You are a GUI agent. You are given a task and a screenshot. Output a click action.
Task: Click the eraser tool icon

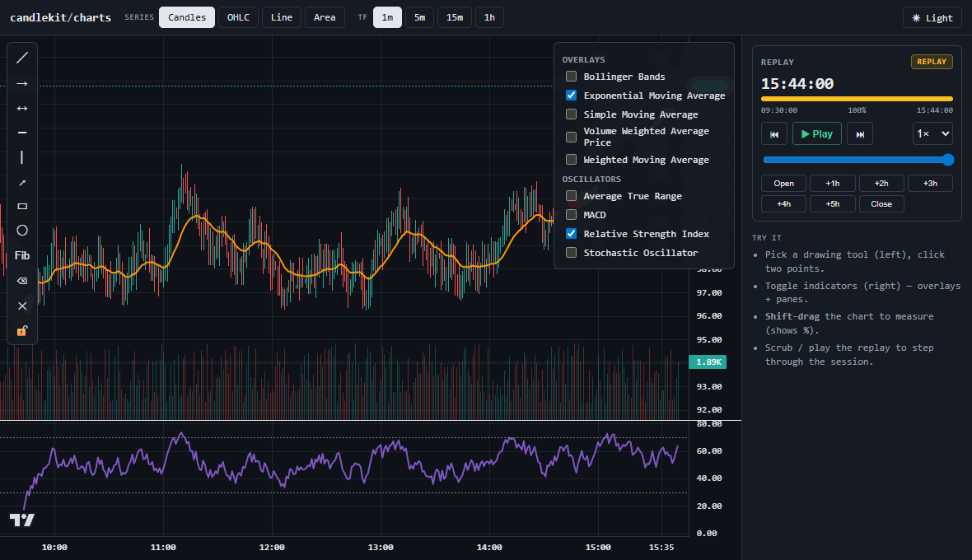click(x=22, y=281)
